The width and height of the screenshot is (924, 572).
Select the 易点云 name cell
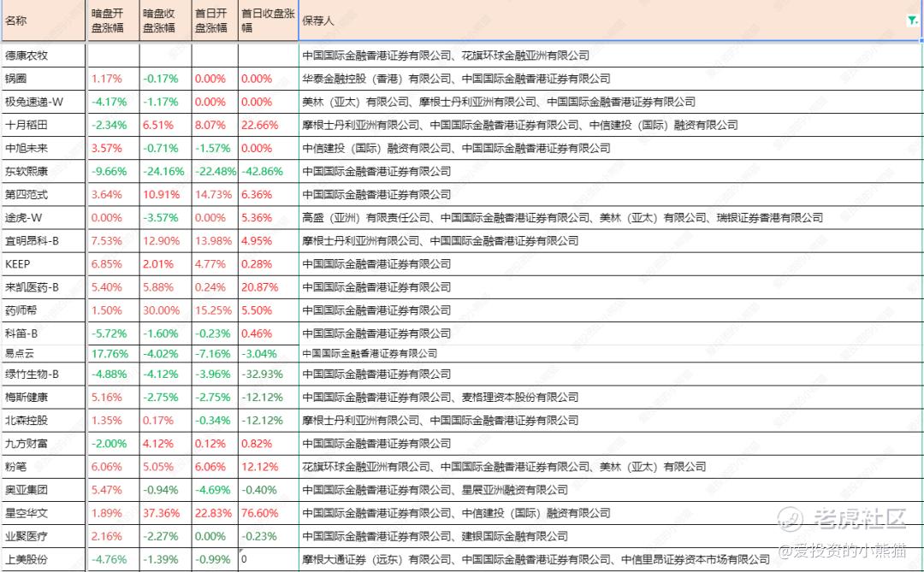44,353
